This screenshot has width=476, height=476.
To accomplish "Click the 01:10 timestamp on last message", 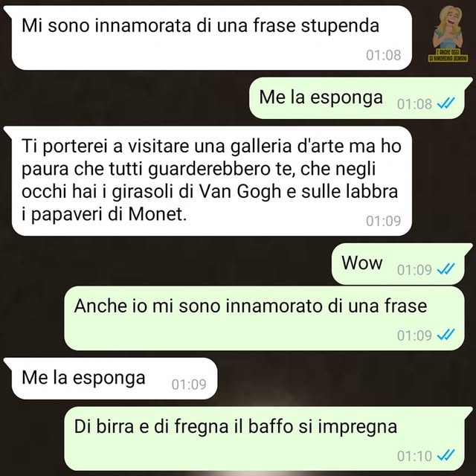I will click(x=414, y=456).
